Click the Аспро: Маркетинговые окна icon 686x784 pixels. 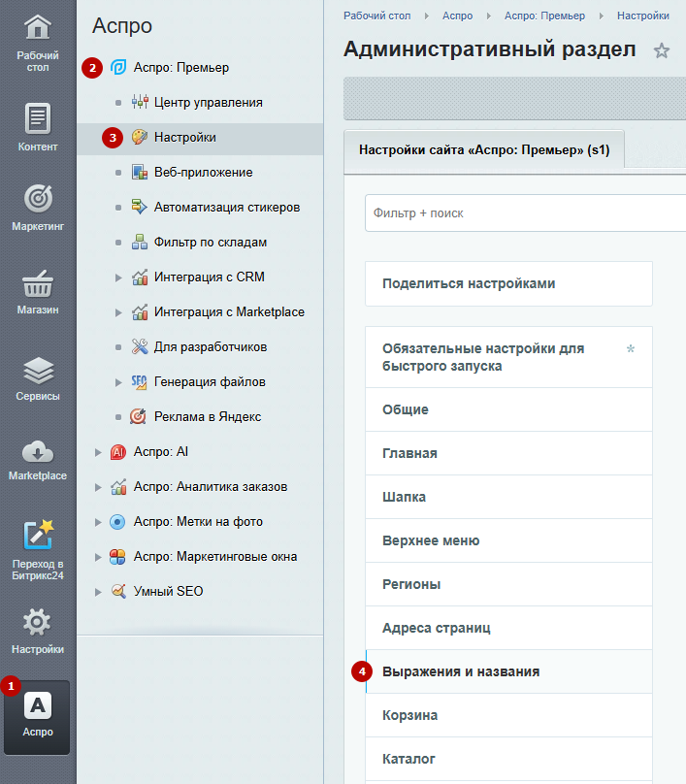click(x=117, y=557)
